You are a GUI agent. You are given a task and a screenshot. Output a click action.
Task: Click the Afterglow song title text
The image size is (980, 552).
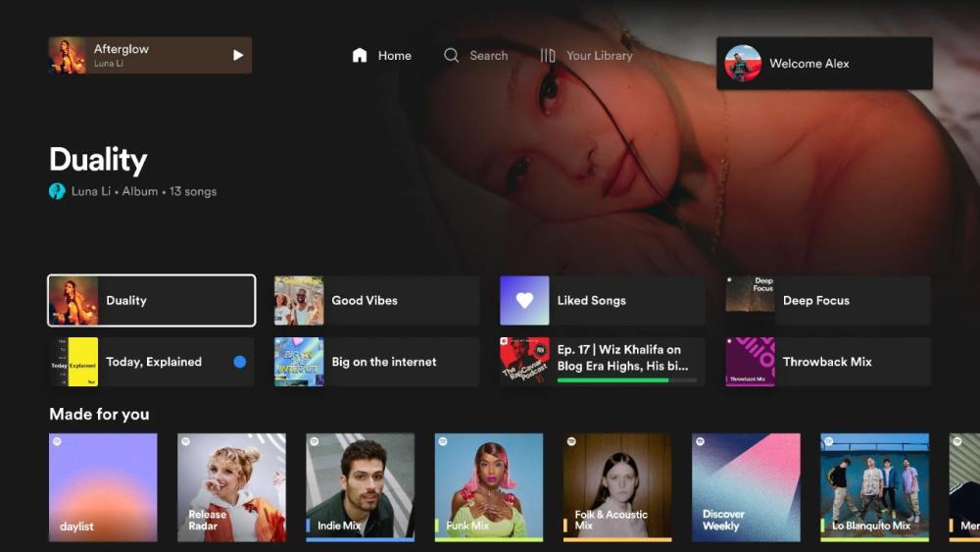click(122, 49)
